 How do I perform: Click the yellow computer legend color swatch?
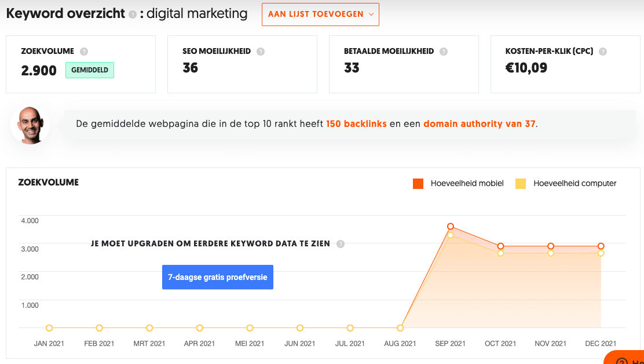click(x=521, y=184)
